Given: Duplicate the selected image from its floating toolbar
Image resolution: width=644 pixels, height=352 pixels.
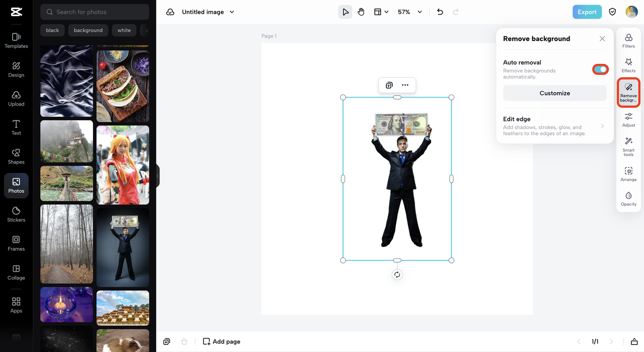Looking at the screenshot, I should coord(389,86).
